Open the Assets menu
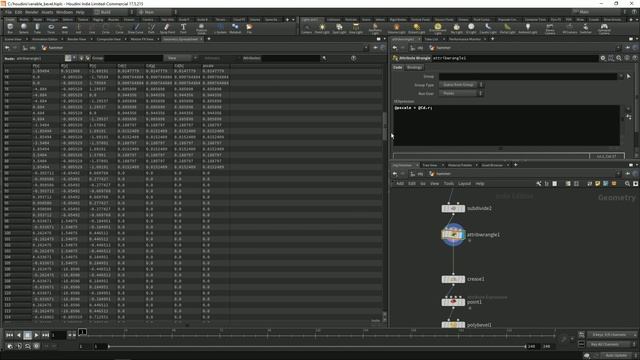Viewport: 640px width, 360px height. tap(47, 12)
